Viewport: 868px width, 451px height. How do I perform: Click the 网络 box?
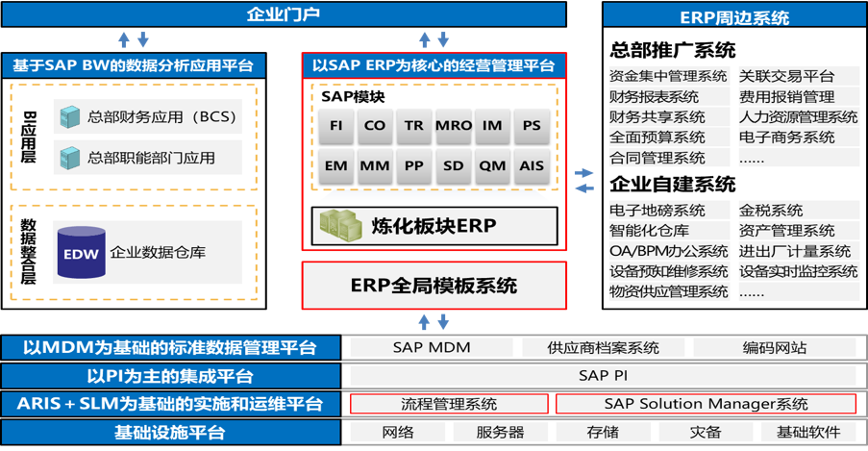coord(398,432)
